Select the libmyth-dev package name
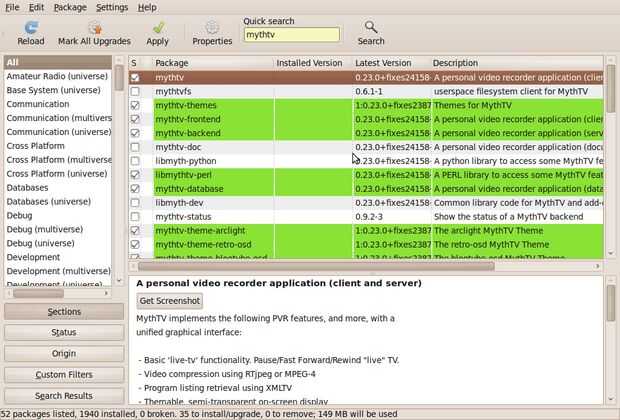 (x=179, y=203)
